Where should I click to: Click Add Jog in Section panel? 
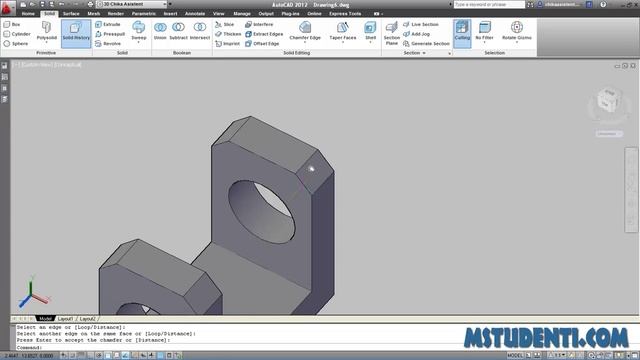click(416, 34)
